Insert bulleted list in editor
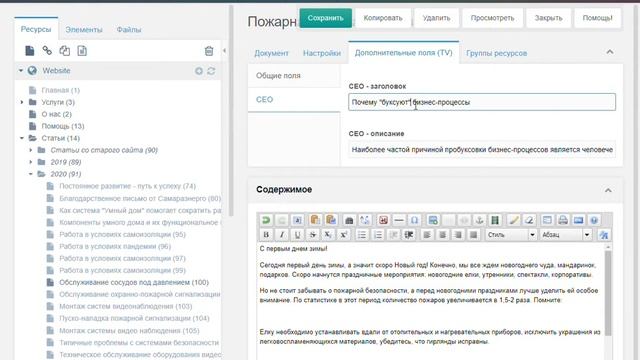 tap(362, 235)
